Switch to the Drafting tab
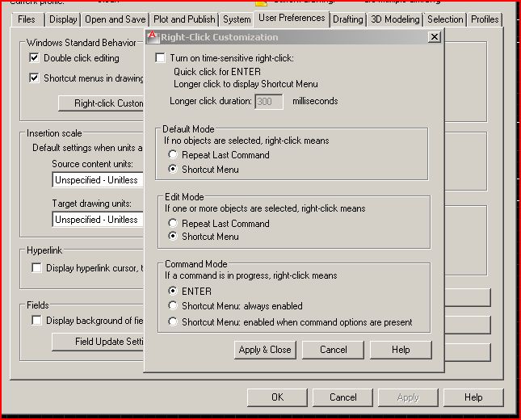The width and height of the screenshot is (521, 420). [x=348, y=19]
